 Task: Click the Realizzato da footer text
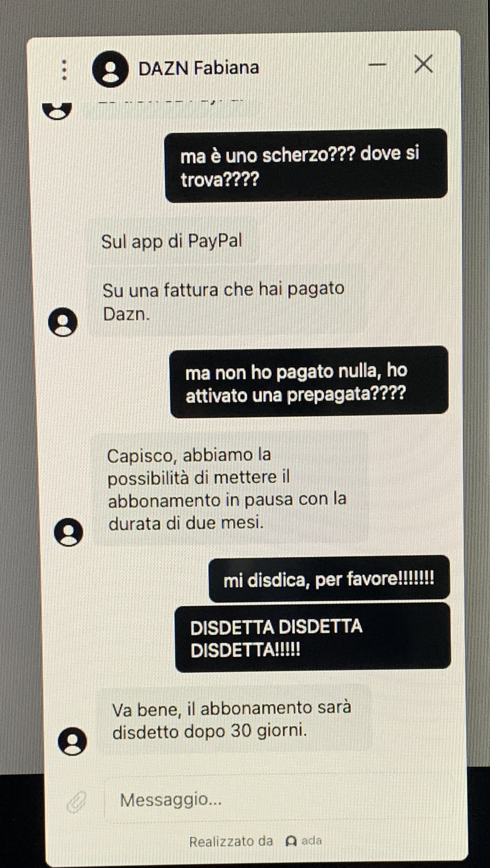coord(231,841)
